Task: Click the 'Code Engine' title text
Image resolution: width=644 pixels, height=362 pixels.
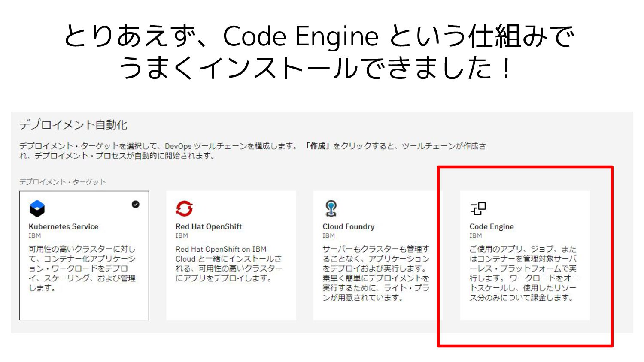Action: (x=492, y=226)
